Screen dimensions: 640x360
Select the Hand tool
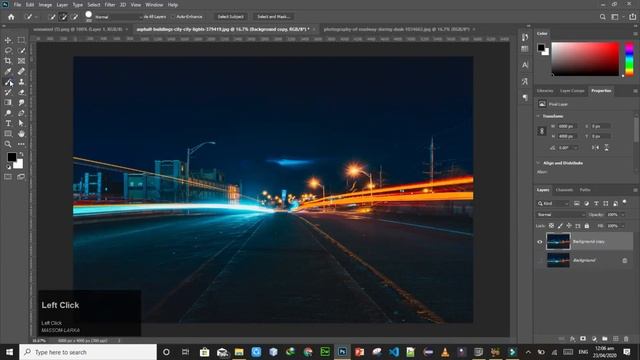(21, 134)
